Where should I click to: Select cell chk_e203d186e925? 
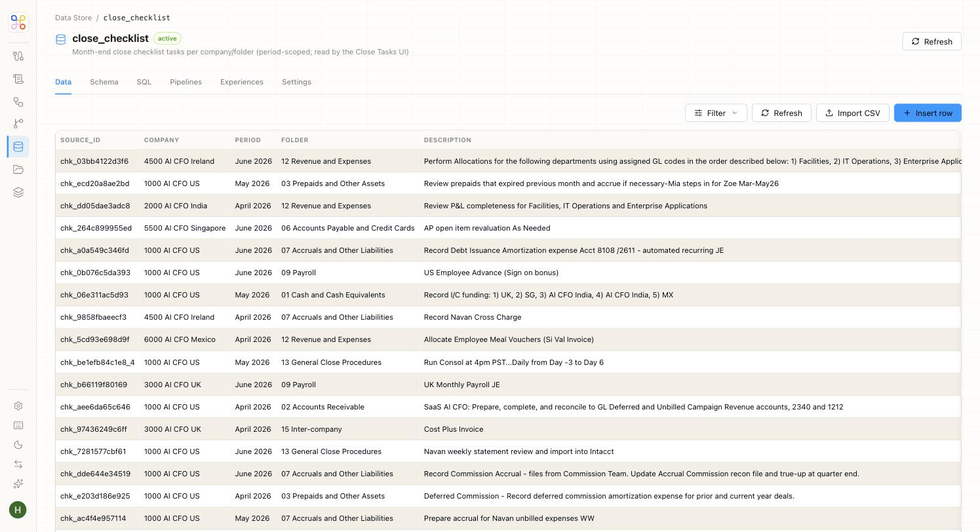tap(95, 496)
